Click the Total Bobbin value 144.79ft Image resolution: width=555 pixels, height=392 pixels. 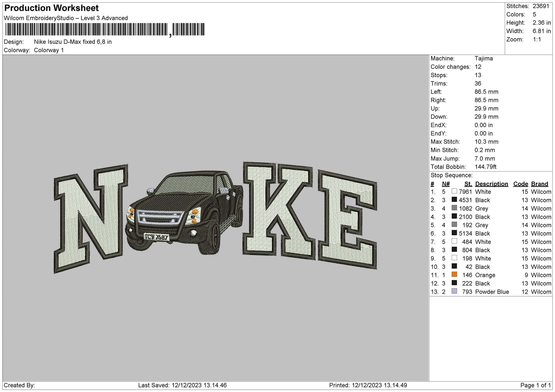tap(485, 167)
